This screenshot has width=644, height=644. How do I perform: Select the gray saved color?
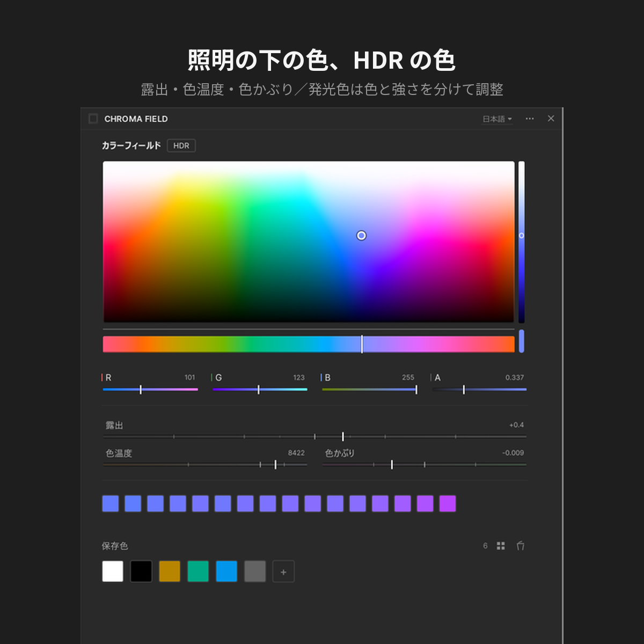[x=255, y=572]
